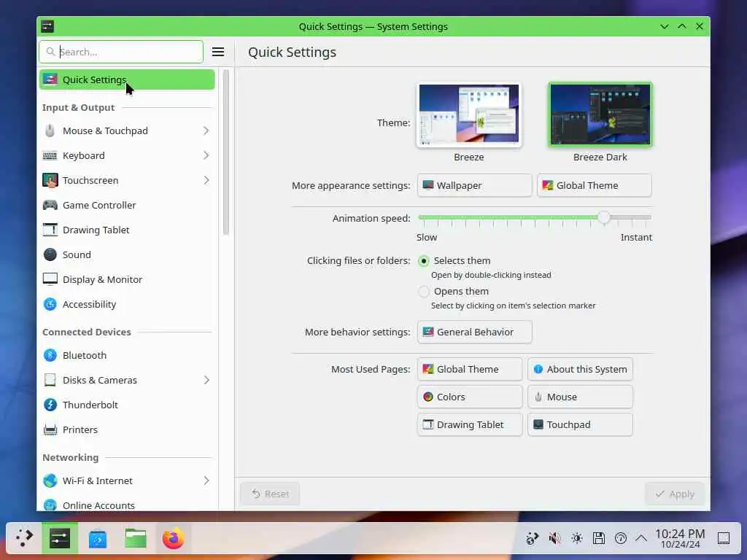Click the Reset button
747x560 pixels.
pos(270,494)
